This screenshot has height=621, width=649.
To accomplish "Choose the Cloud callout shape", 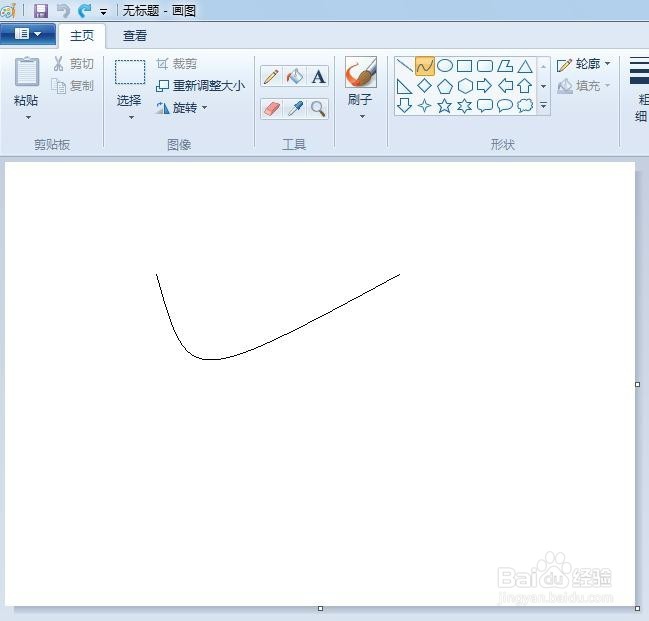I will coord(525,106).
